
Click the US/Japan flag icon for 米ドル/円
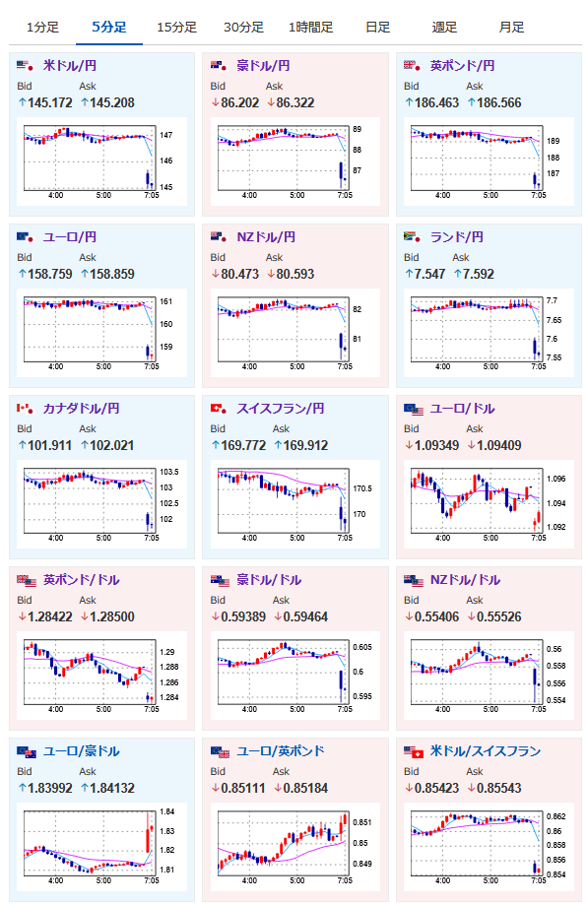pos(26,66)
